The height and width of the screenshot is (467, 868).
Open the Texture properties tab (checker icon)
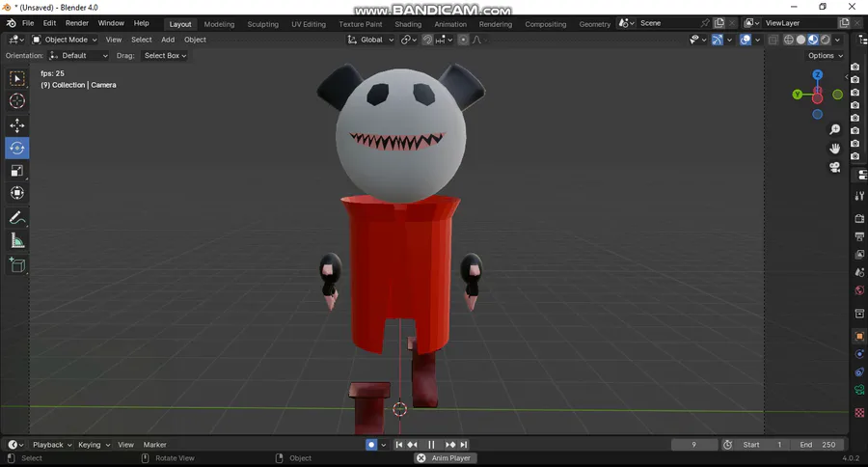859,413
